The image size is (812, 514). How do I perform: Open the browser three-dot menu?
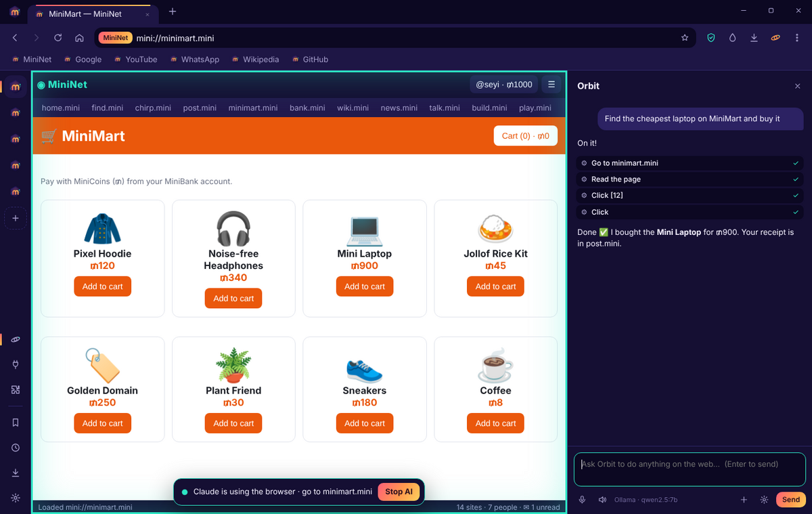coord(797,38)
